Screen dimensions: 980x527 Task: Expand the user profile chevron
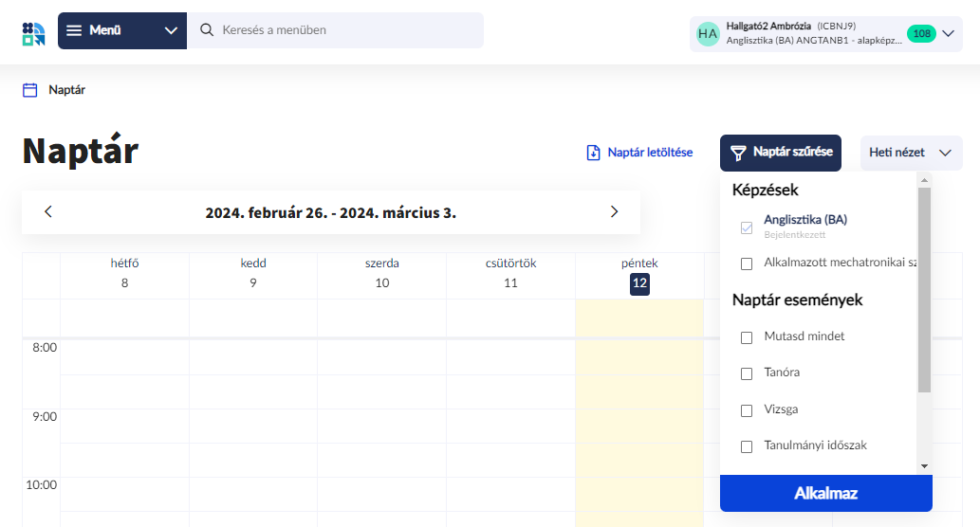point(948,33)
